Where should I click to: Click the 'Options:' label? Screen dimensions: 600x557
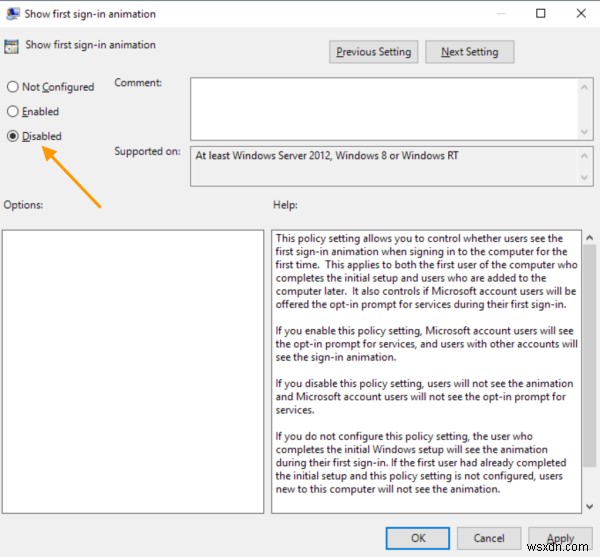23,205
